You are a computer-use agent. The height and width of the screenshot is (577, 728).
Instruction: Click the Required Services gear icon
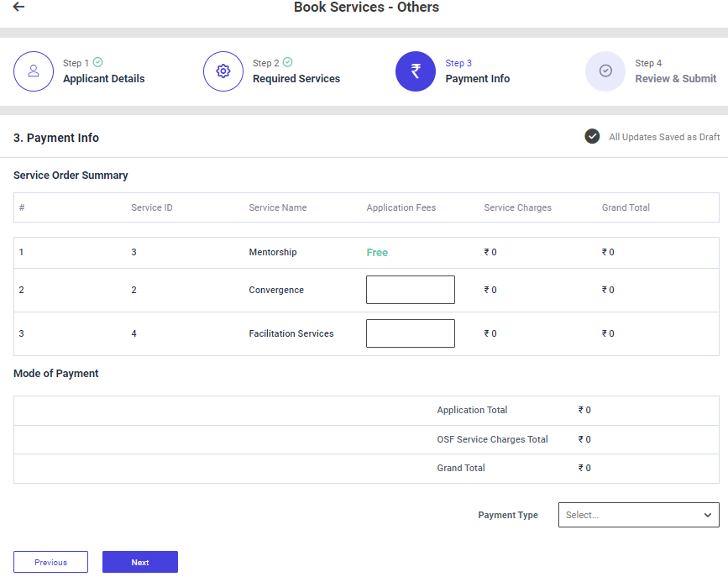point(223,71)
